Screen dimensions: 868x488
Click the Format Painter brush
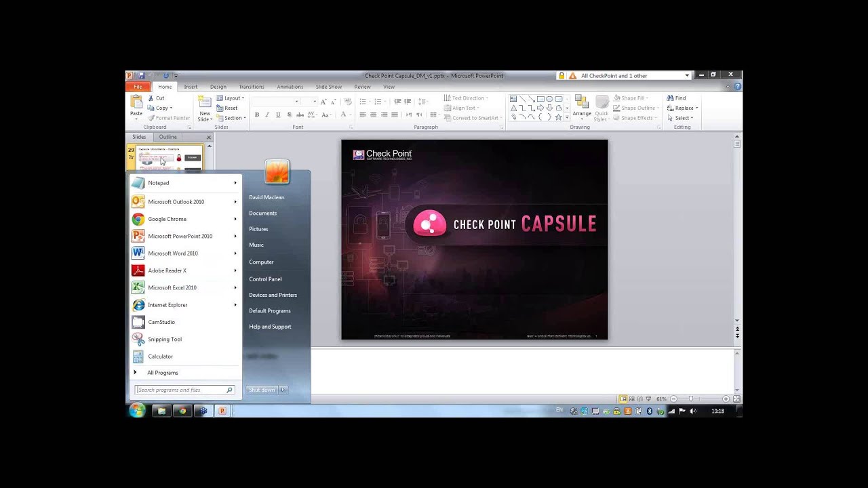tap(170, 118)
